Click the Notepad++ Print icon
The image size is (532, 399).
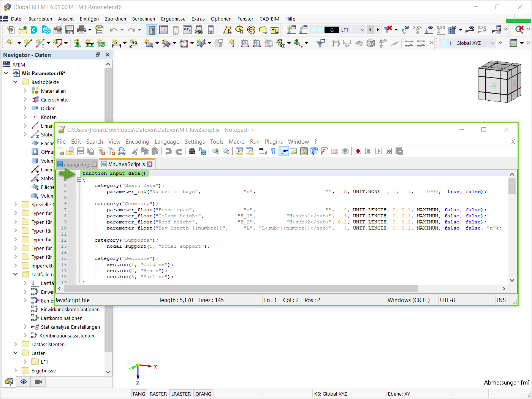click(122, 151)
